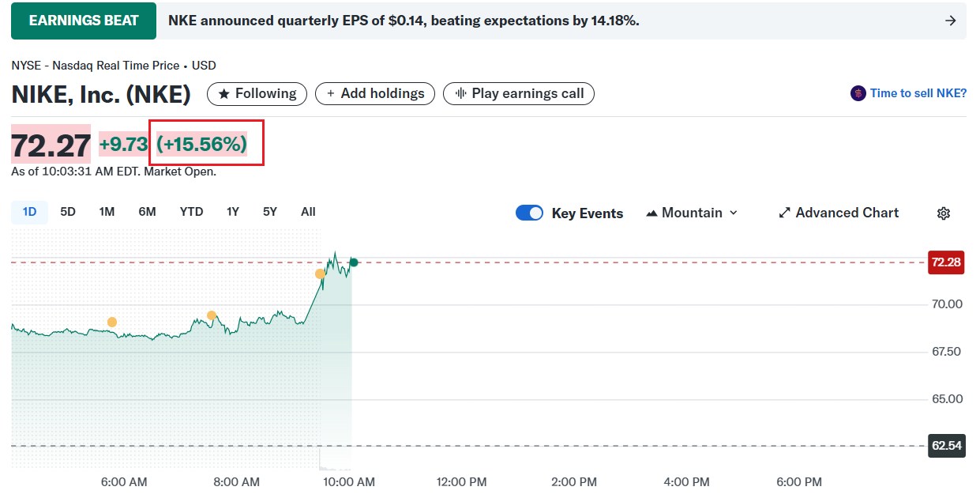Select the 6M range tab
Image resolution: width=980 pixels, height=498 pixels.
click(x=147, y=212)
